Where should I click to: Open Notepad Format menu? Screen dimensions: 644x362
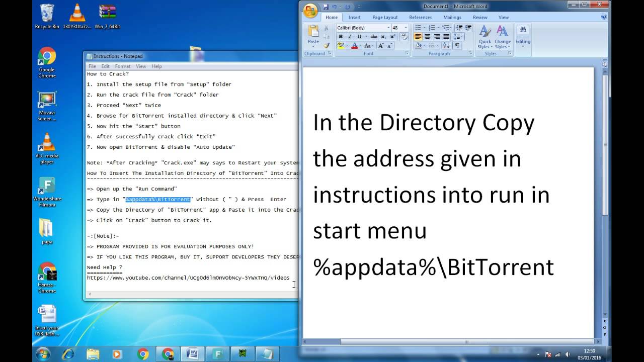pos(123,66)
